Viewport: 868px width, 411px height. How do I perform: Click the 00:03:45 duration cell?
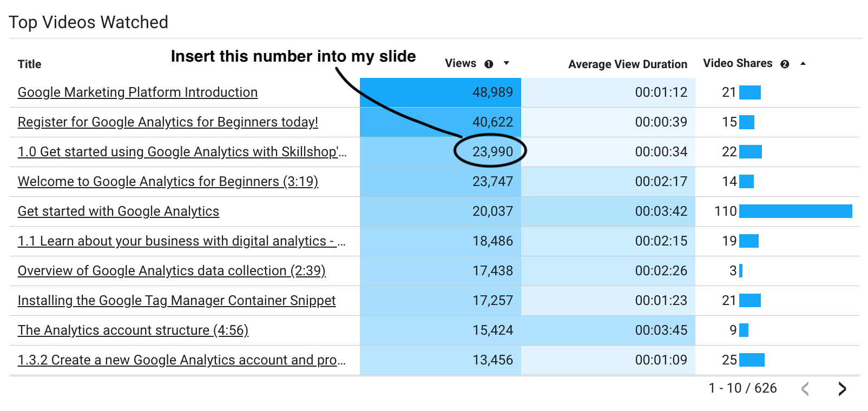(608, 330)
